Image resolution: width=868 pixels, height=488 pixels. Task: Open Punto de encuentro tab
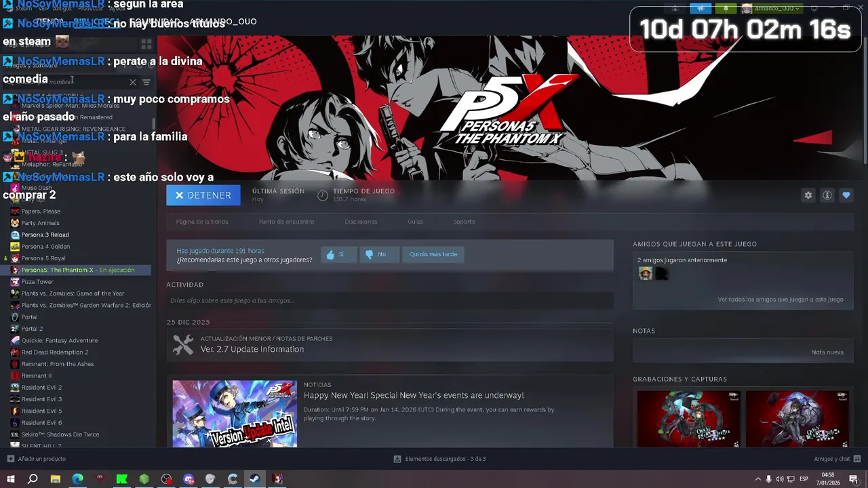pos(286,222)
